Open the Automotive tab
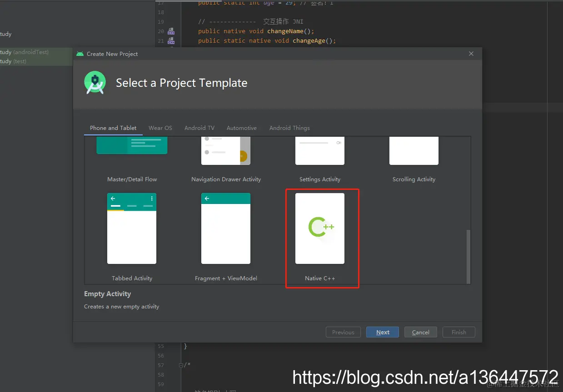 click(x=242, y=128)
